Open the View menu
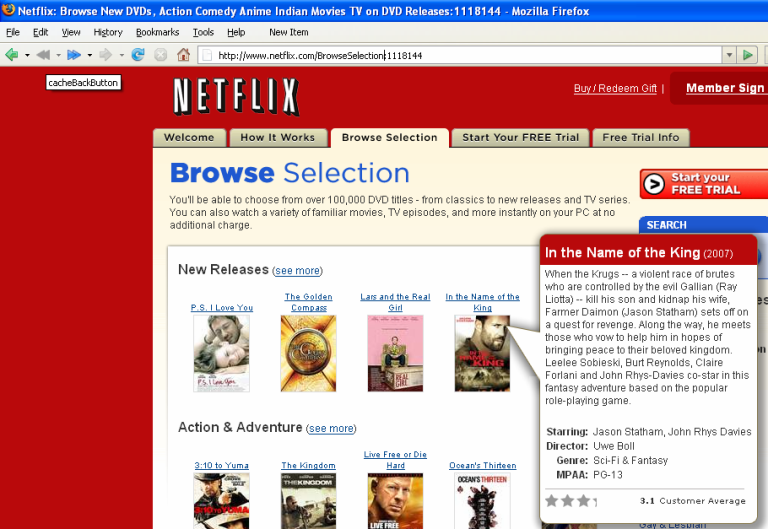Screen dimensions: 768x529 [71, 32]
